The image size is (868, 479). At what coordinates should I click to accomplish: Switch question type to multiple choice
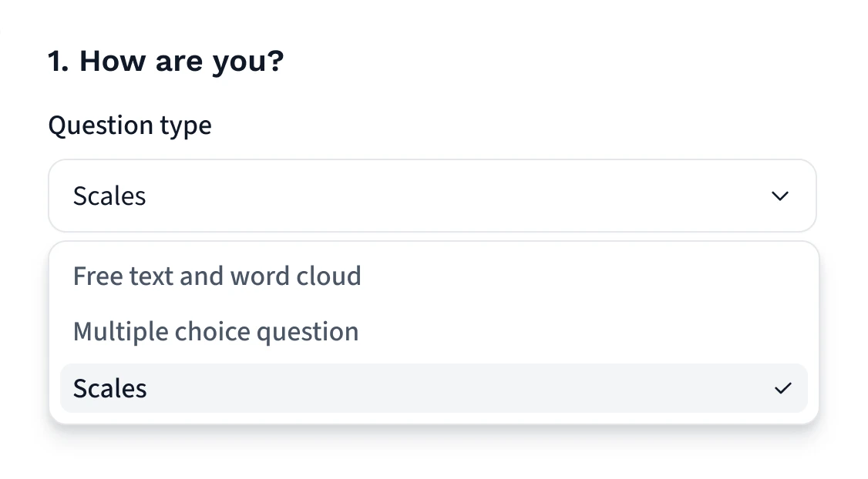pos(216,332)
